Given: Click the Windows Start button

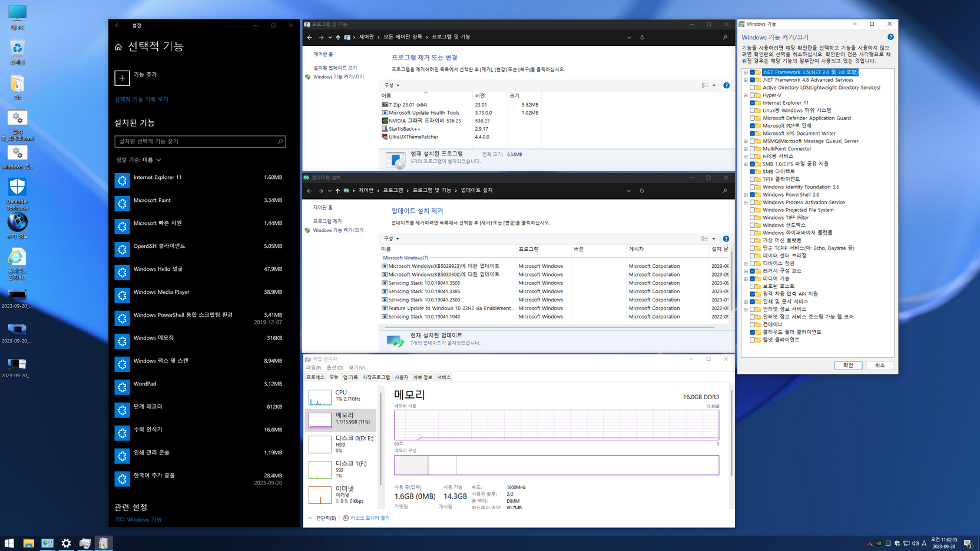Looking at the screenshot, I should (9, 543).
